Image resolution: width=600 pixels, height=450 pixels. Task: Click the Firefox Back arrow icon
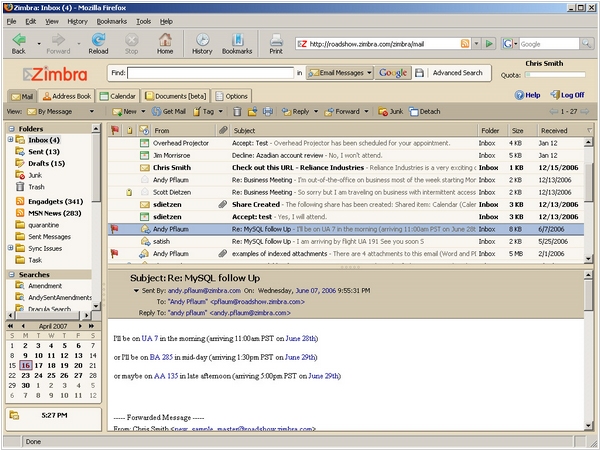[19, 39]
